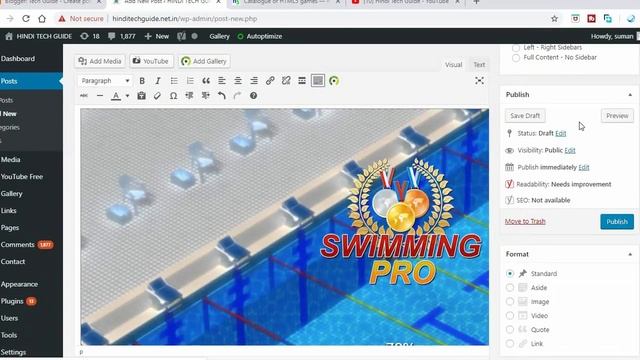Click the Add Gallery button
Screen dimensions: 640x360
coord(204,61)
